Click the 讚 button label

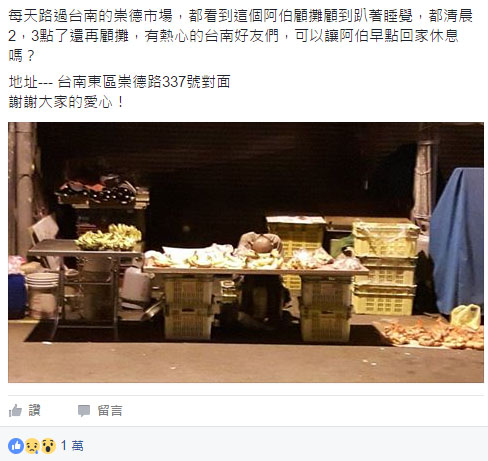tap(34, 410)
